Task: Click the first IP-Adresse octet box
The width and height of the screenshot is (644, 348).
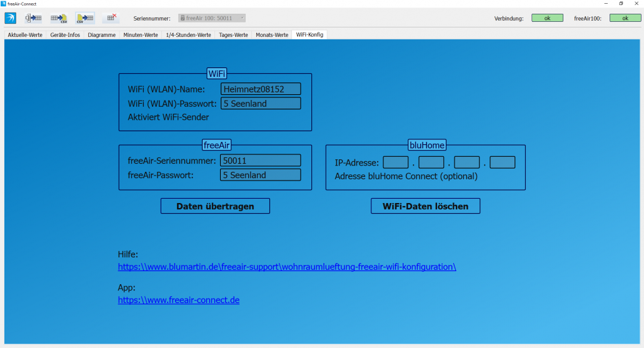Action: click(395, 162)
